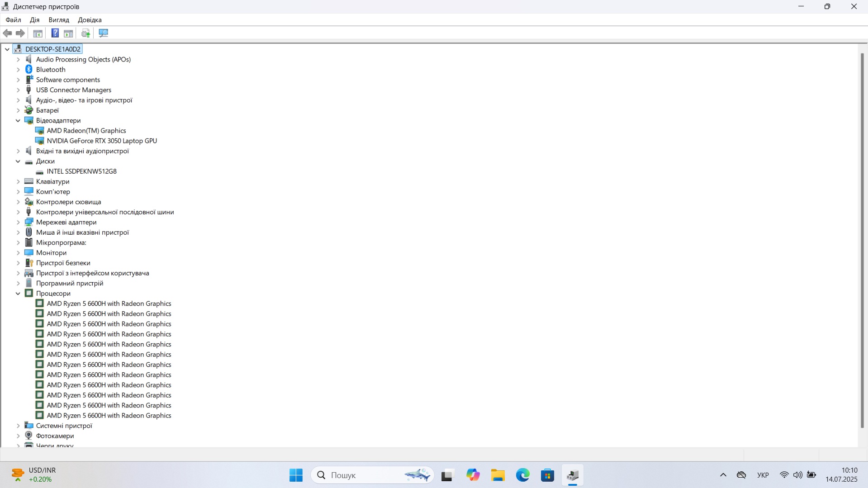
Task: Click the Миша й інші вказівні пристрої icon
Action: 29,232
